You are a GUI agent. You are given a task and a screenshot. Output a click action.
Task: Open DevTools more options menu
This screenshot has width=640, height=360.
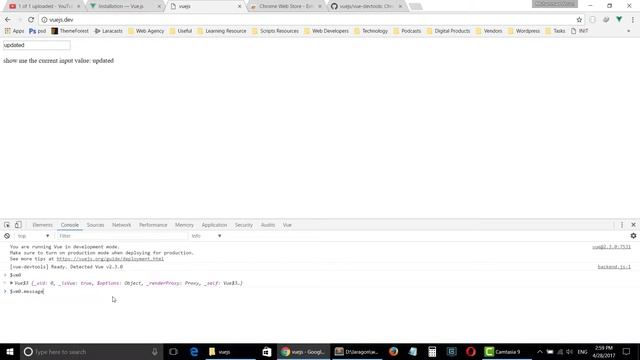click(622, 225)
